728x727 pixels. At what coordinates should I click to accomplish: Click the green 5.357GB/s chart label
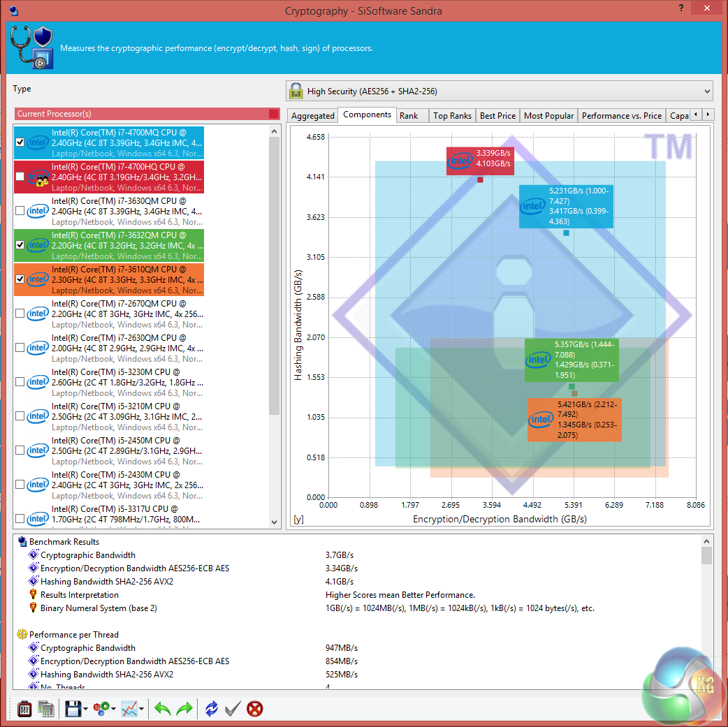point(572,360)
